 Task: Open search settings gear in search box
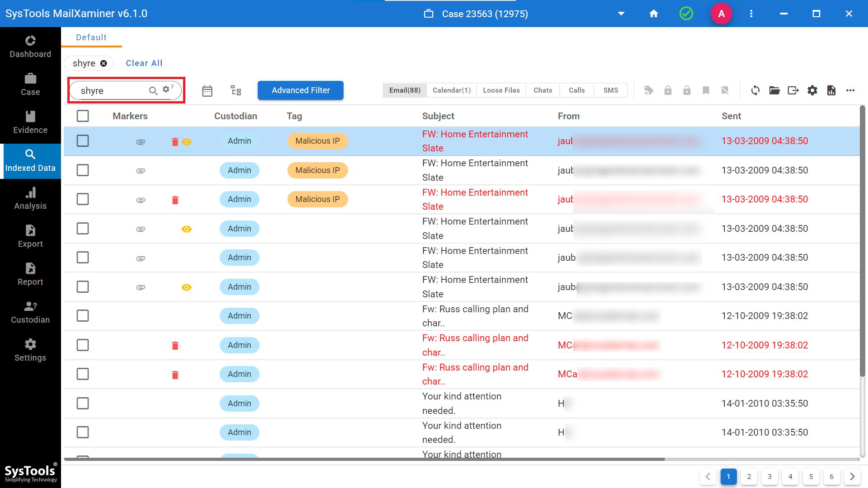[x=166, y=89]
